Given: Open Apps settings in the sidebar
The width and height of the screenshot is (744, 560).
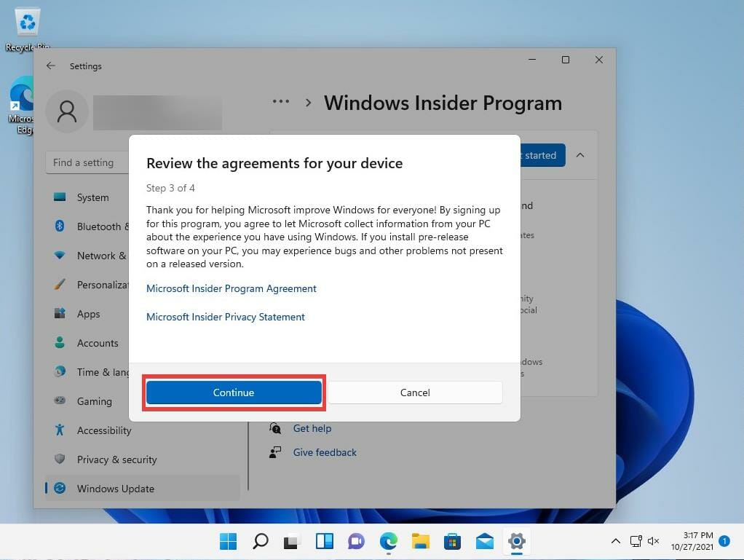Looking at the screenshot, I should tap(88, 314).
